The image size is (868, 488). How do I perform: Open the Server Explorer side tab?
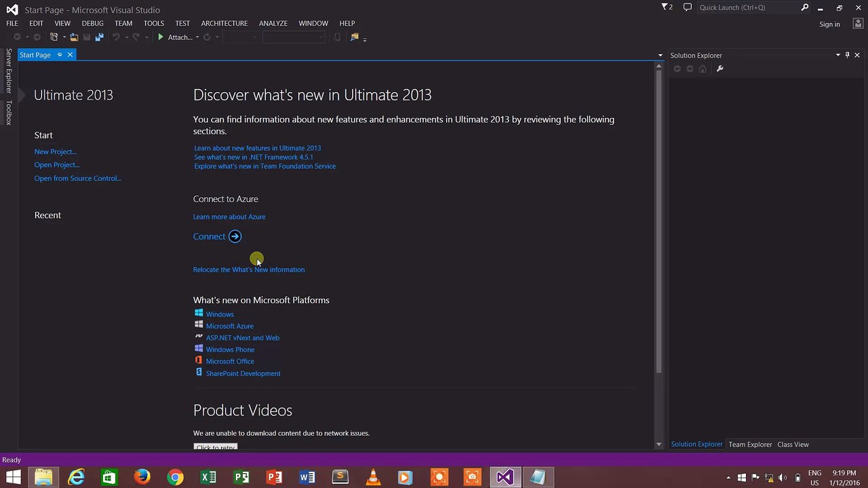click(9, 70)
